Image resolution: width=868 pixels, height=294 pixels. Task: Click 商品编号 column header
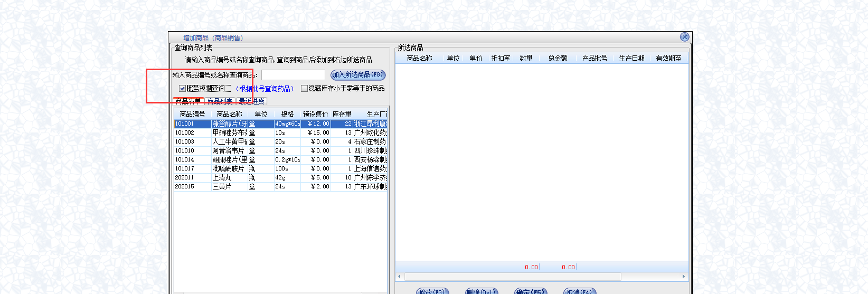(x=192, y=115)
